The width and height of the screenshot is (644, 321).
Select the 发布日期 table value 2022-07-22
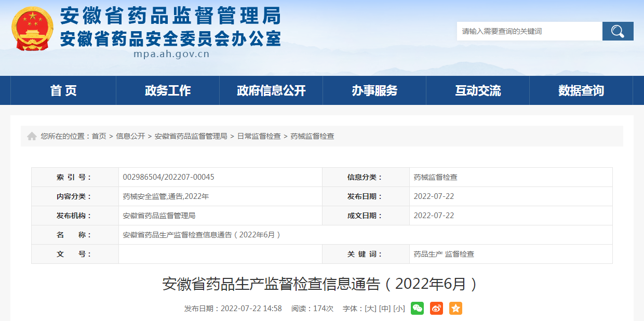click(x=434, y=196)
